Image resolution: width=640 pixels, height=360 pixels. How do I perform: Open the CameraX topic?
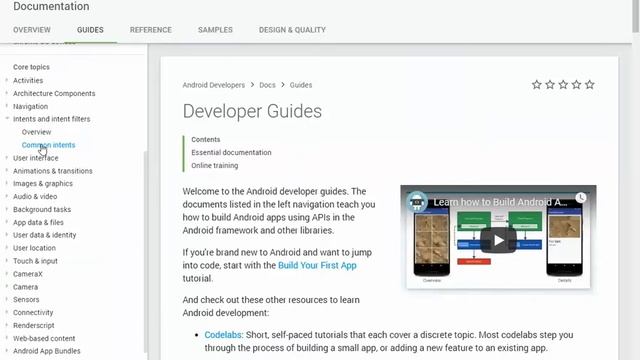(28, 274)
